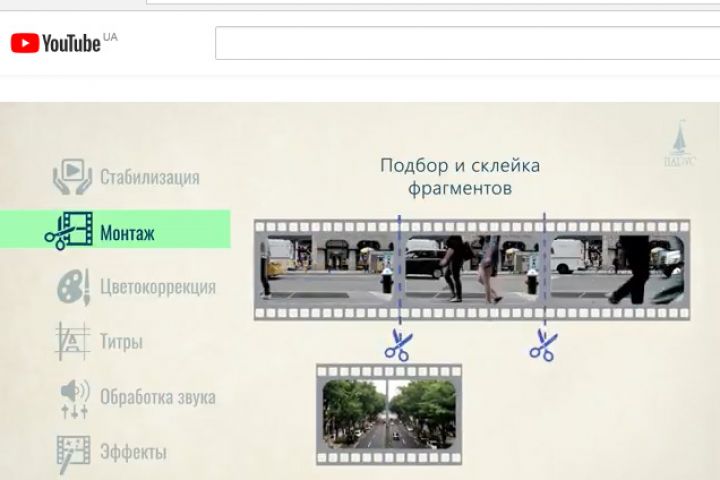Click the right scissors under the filmstrip
720x480 pixels.
click(x=544, y=345)
